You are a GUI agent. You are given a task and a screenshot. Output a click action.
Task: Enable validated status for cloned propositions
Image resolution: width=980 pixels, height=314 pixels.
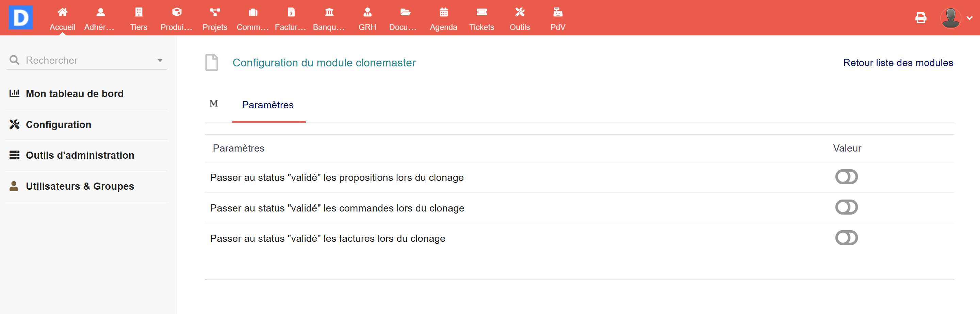(x=846, y=177)
